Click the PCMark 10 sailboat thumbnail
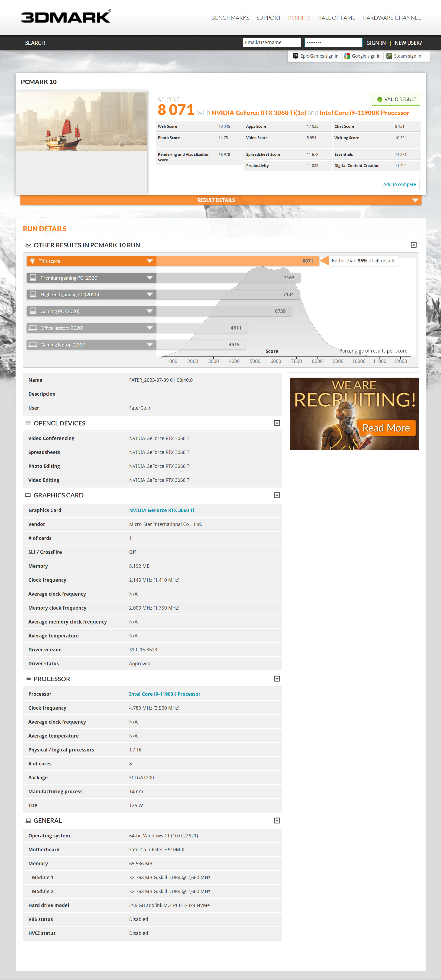 coord(82,121)
